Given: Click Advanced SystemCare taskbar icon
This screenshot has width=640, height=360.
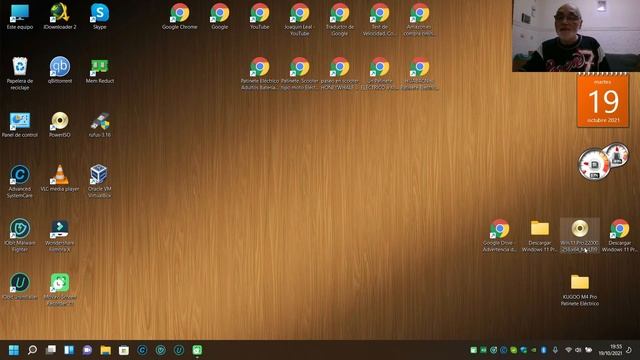Looking at the screenshot, I should (x=142, y=350).
